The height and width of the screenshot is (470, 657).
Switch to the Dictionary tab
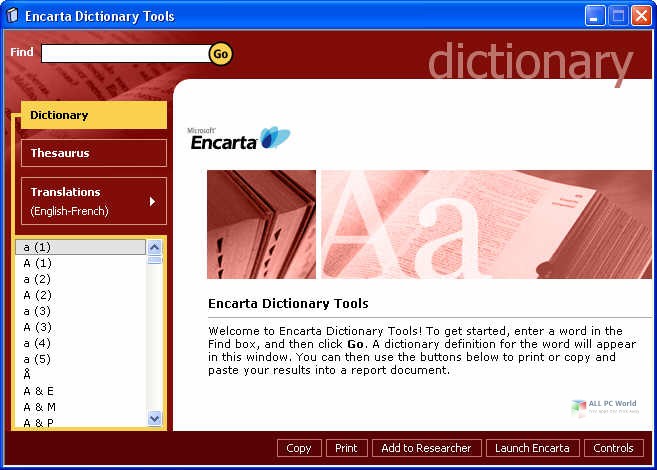tap(94, 115)
